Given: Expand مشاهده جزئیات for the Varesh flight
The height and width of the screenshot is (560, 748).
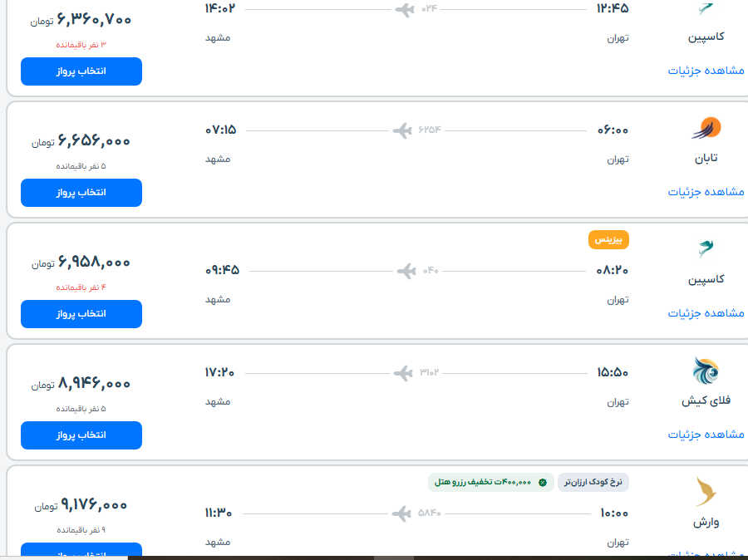Looking at the screenshot, I should click(706, 553).
